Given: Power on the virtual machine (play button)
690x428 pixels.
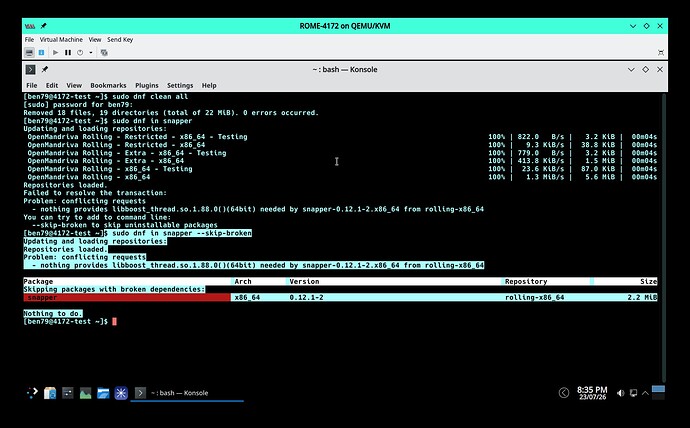Looking at the screenshot, I should pos(55,52).
